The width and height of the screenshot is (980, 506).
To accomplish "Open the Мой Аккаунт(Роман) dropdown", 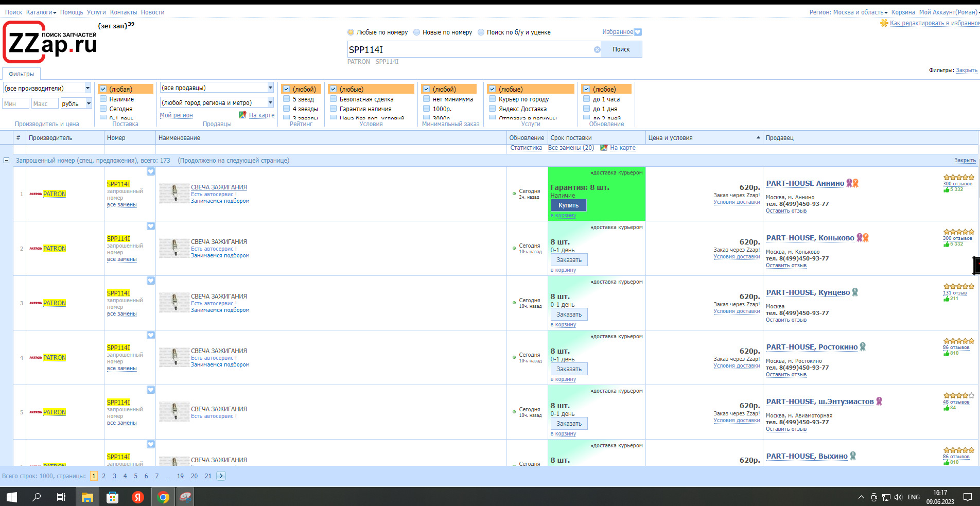I will pos(949,12).
